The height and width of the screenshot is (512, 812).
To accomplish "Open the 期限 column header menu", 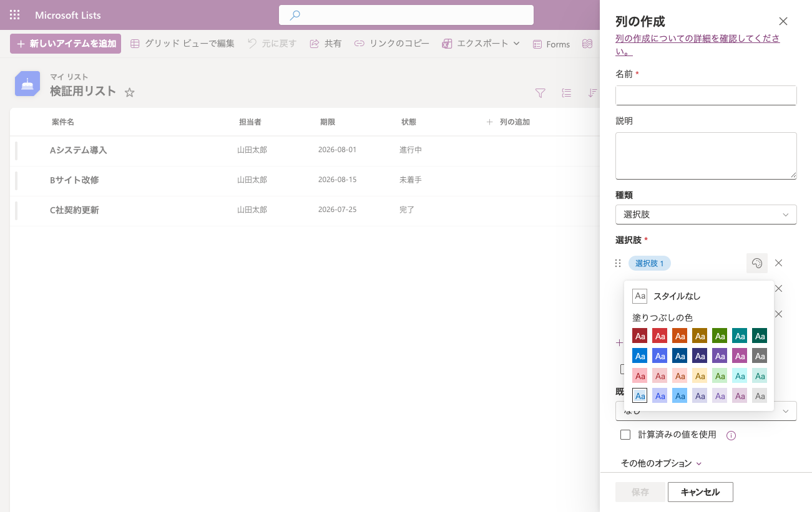I will tap(328, 122).
